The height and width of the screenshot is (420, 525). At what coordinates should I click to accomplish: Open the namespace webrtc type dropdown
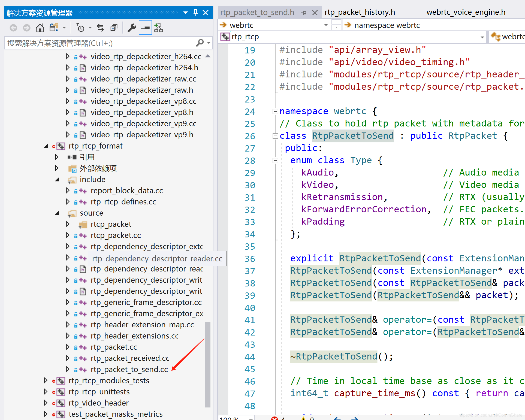pyautogui.click(x=434, y=25)
